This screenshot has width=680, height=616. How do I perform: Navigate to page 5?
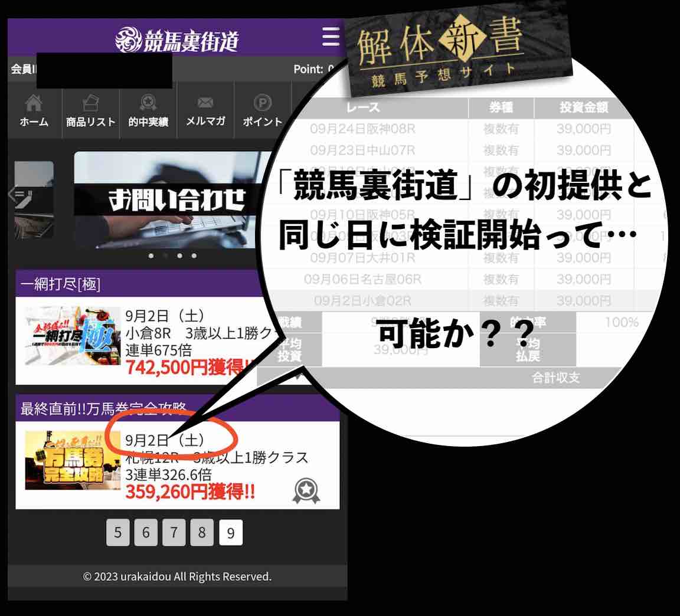click(x=117, y=532)
